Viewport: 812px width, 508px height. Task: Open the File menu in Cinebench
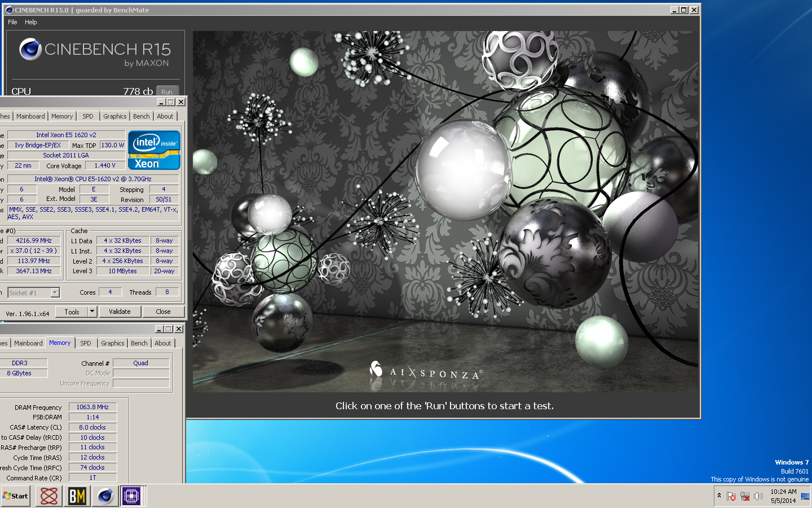coord(12,22)
